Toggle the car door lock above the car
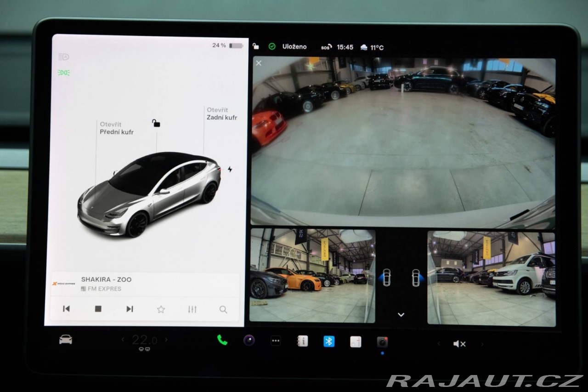The height and width of the screenshot is (392, 588). click(x=156, y=123)
